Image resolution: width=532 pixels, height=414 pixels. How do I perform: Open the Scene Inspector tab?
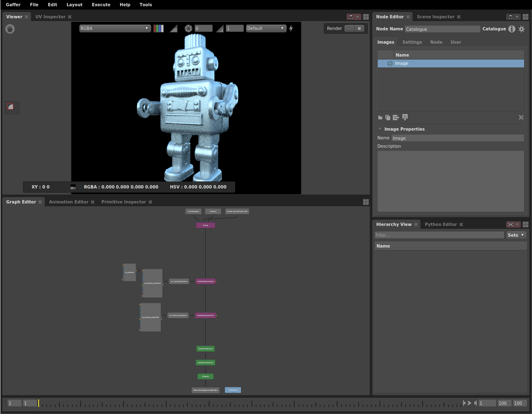[x=436, y=17]
